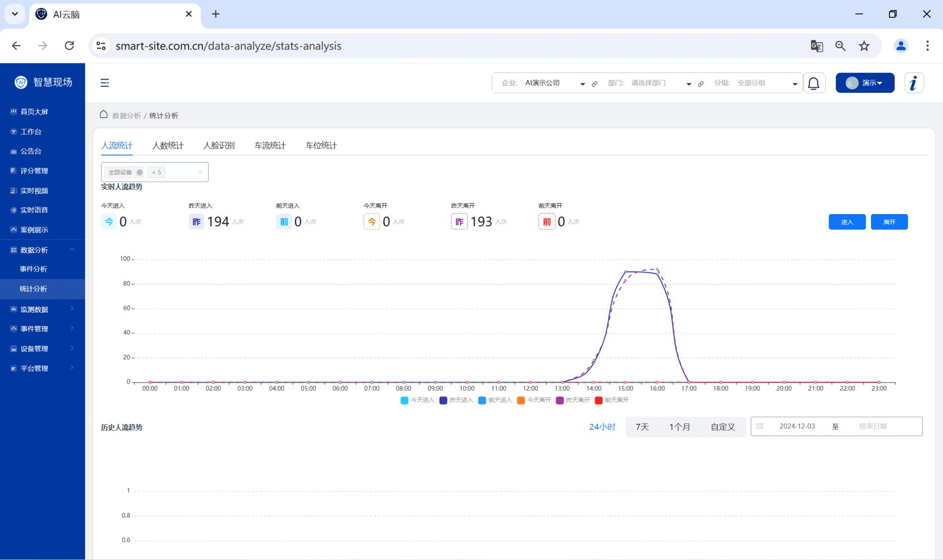Open tab search chevron in browser
Image resolution: width=943 pixels, height=560 pixels.
click(x=15, y=14)
